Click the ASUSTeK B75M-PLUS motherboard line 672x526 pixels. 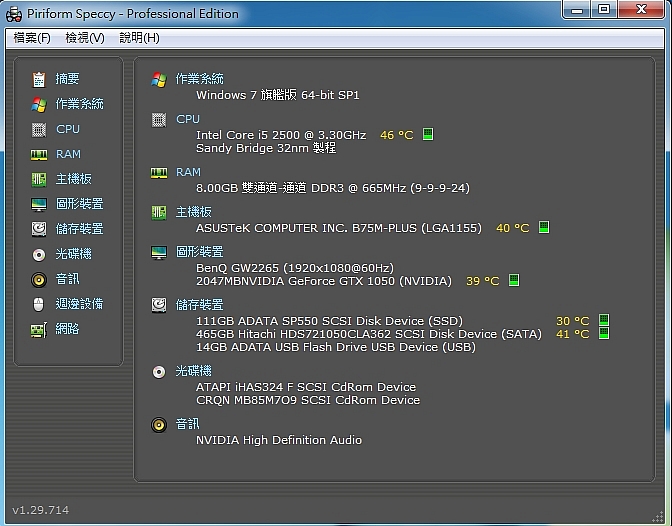(339, 228)
